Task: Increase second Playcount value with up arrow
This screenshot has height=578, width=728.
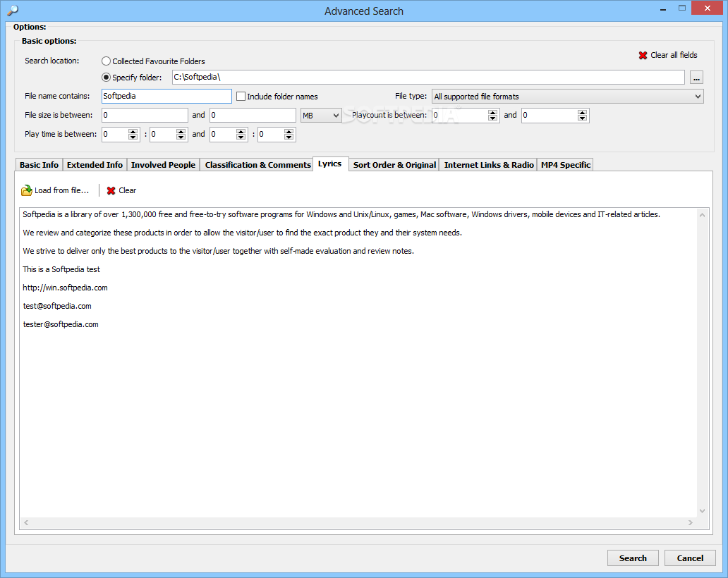Action: 582,112
